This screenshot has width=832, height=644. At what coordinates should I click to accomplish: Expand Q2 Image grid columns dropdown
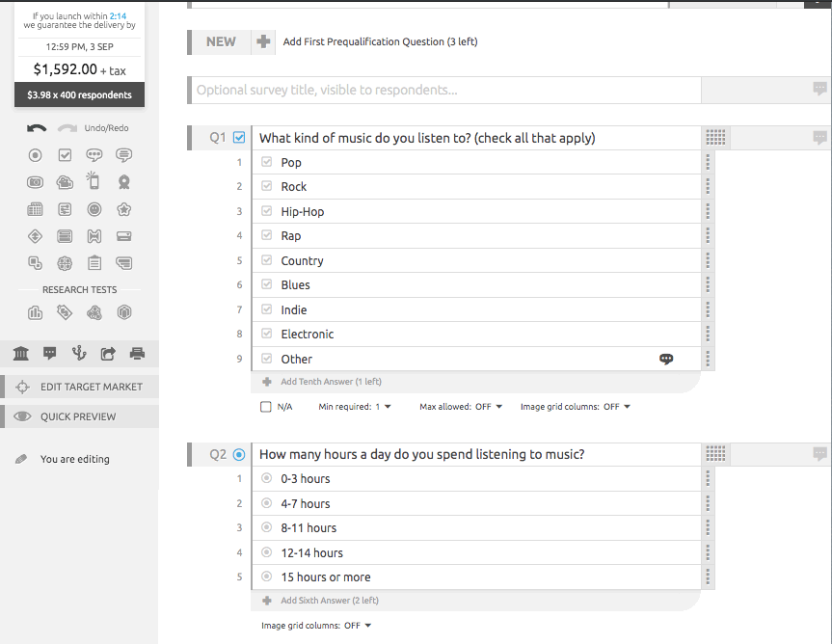click(x=316, y=626)
